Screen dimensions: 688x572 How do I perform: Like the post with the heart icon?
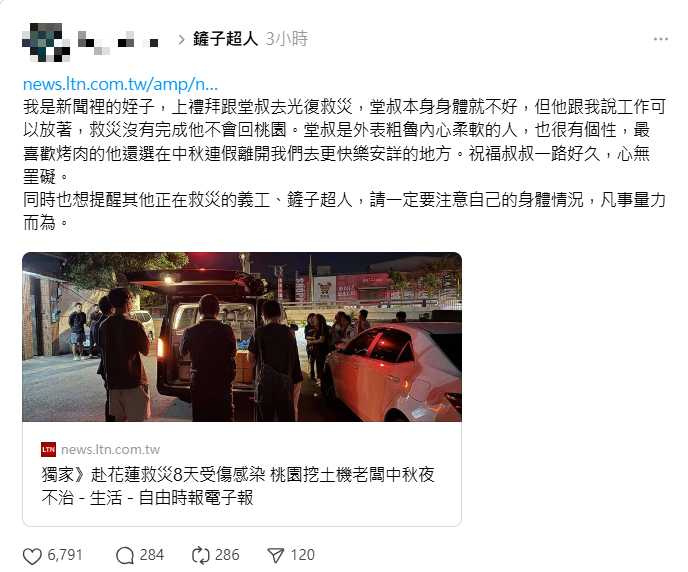click(32, 556)
